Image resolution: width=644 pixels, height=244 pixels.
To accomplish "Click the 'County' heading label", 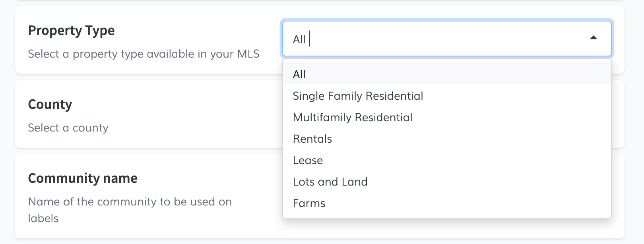I will tap(50, 105).
